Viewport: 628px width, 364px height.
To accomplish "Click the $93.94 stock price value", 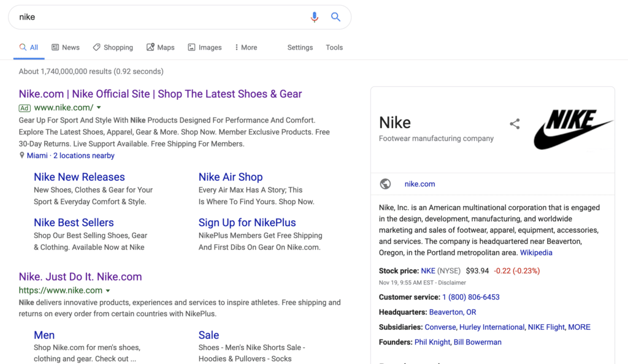I will 477,271.
